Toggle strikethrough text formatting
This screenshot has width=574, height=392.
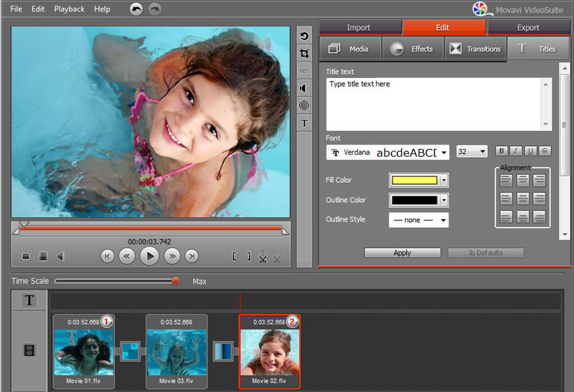545,150
